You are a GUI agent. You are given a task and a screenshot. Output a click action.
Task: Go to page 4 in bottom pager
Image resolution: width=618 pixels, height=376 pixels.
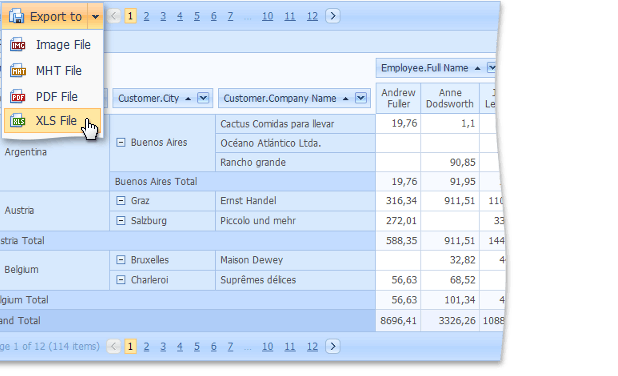[180, 346]
